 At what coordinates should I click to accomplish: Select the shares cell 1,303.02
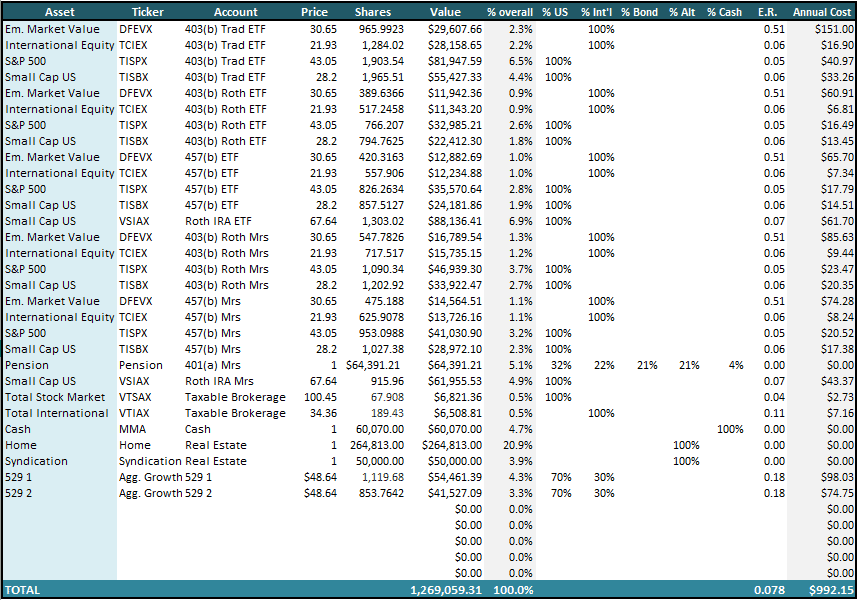pyautogui.click(x=383, y=221)
